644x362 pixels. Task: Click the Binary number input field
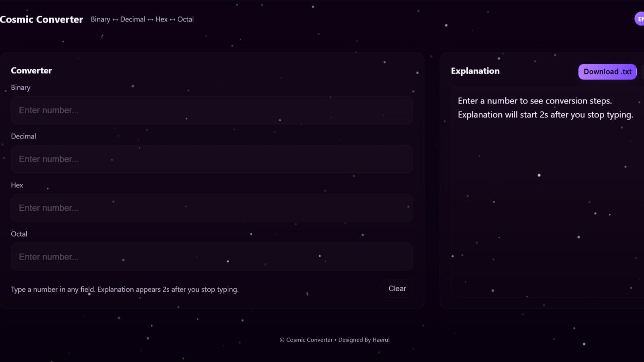[212, 110]
